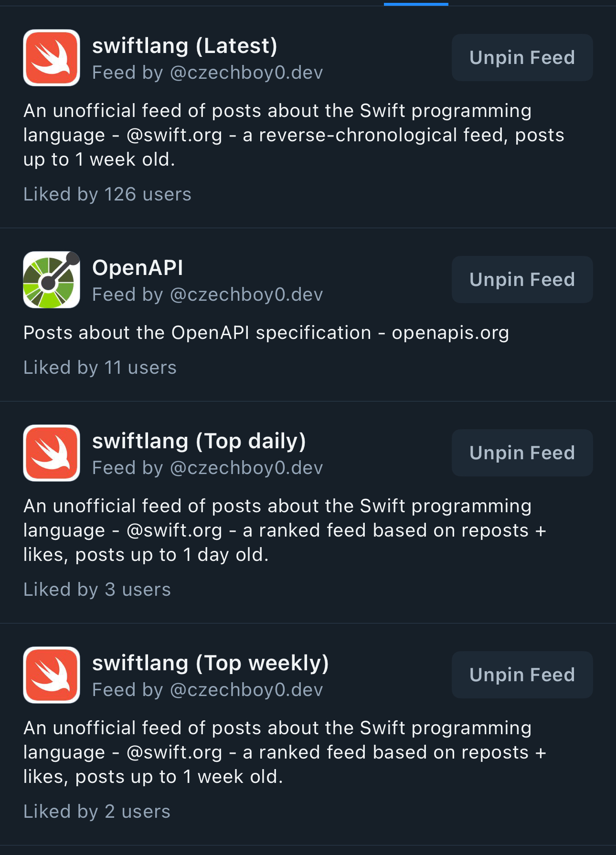This screenshot has width=616, height=855.
Task: Tap the @swift.org mention in Latest description
Action: (174, 136)
